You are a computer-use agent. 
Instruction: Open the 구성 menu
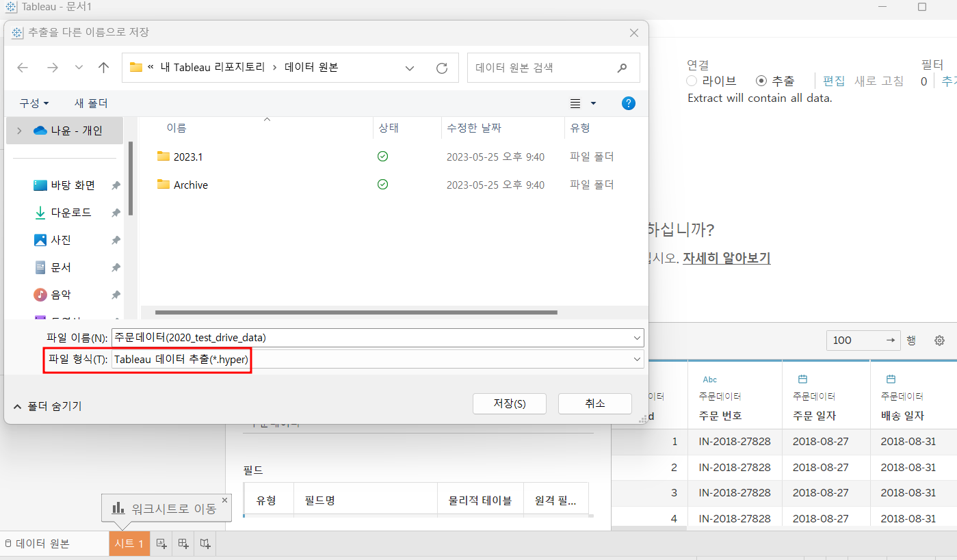pos(34,103)
